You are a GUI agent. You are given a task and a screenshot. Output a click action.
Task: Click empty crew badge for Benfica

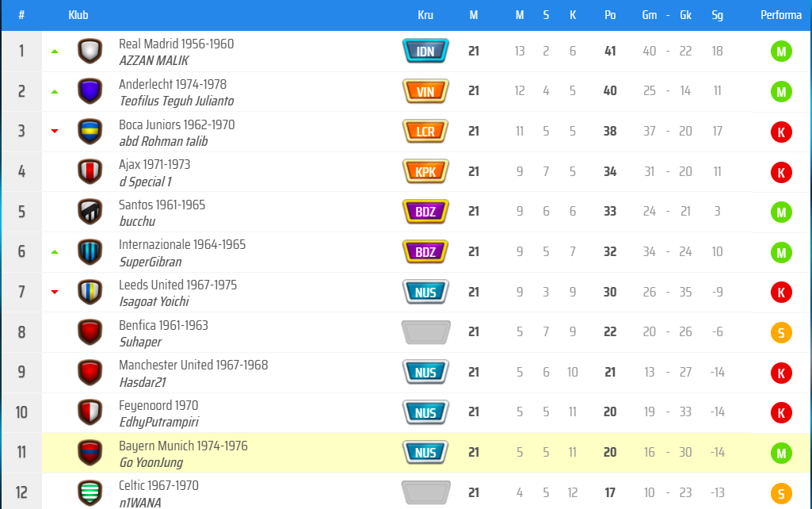425,332
